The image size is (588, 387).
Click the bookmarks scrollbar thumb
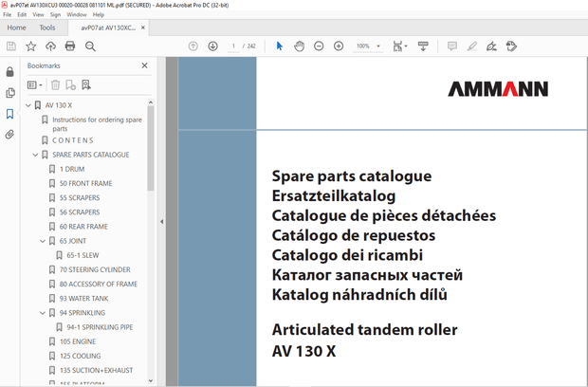[151, 148]
